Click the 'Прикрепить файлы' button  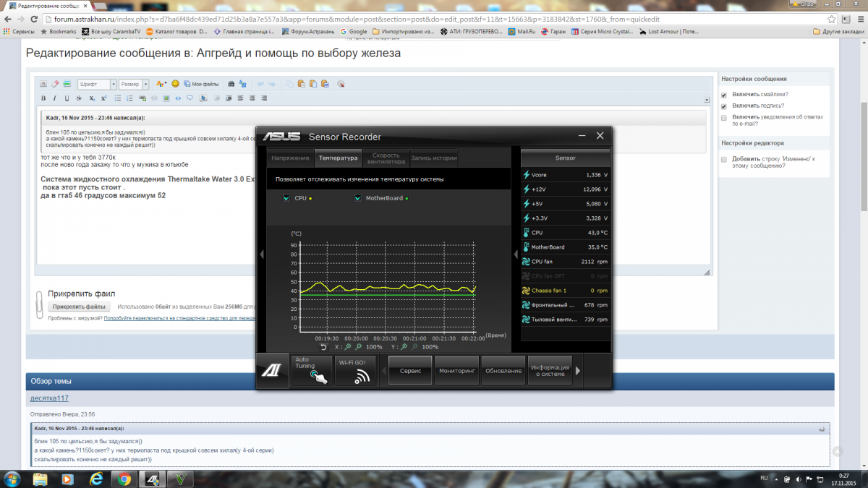[80, 307]
